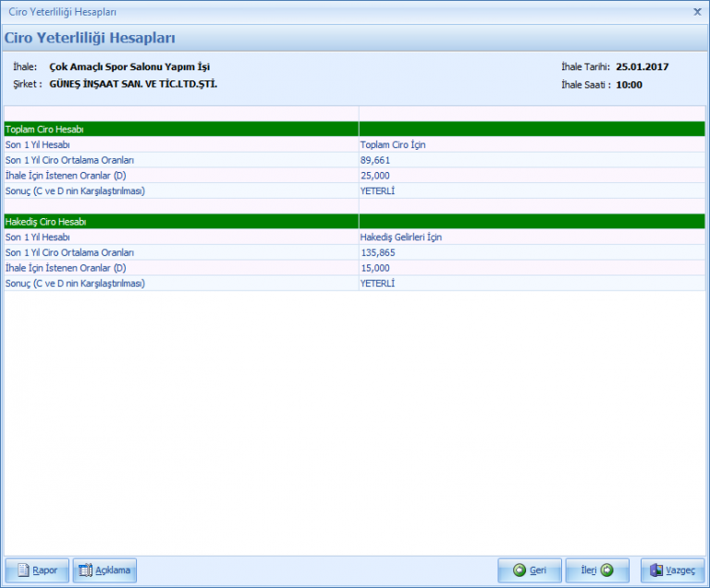Go back with the Geri button
Screen dimensions: 710x588
pos(530,570)
